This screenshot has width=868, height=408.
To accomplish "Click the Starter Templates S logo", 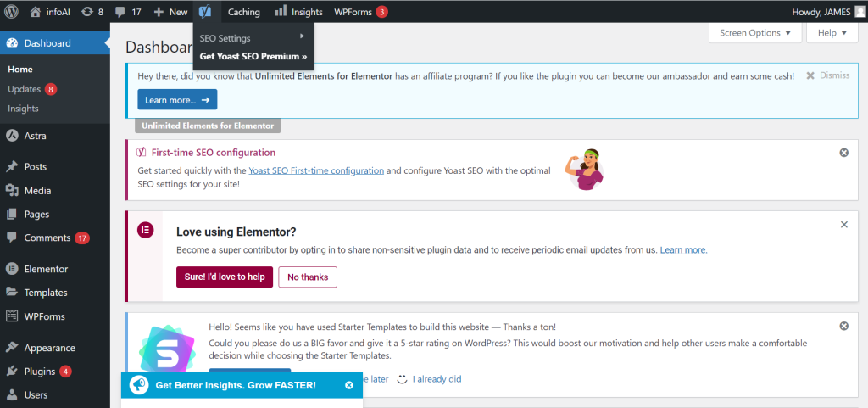I will click(167, 349).
